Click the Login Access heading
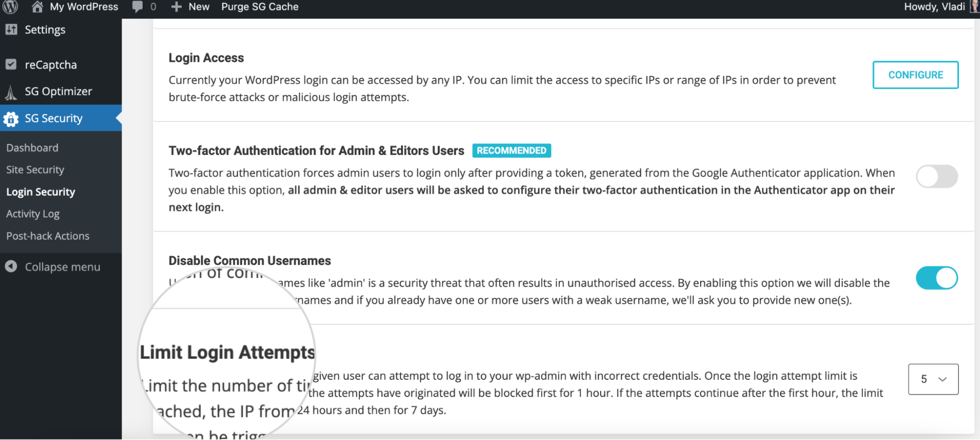The height and width of the screenshot is (440, 980). click(206, 58)
